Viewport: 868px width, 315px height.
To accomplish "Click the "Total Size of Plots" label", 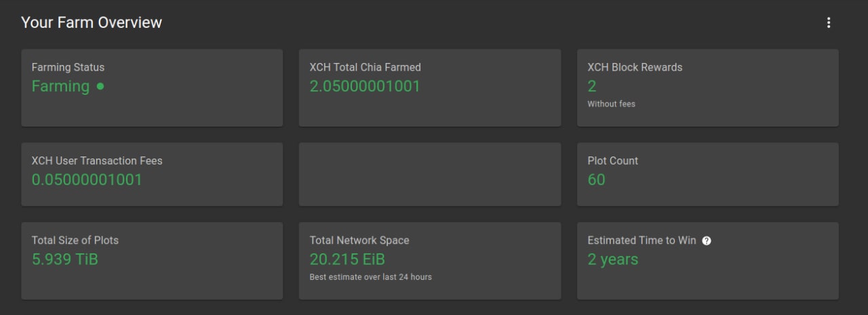I will (x=75, y=240).
